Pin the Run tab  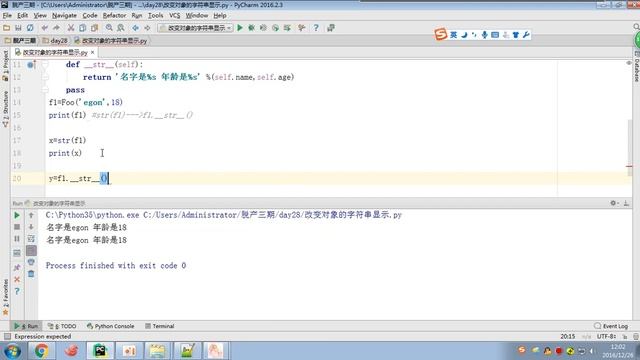17,268
